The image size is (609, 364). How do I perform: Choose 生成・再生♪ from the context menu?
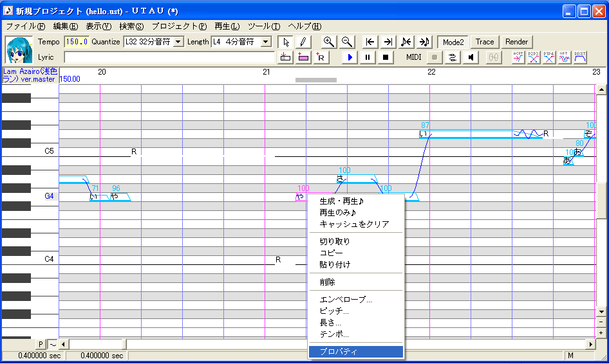pyautogui.click(x=356, y=201)
